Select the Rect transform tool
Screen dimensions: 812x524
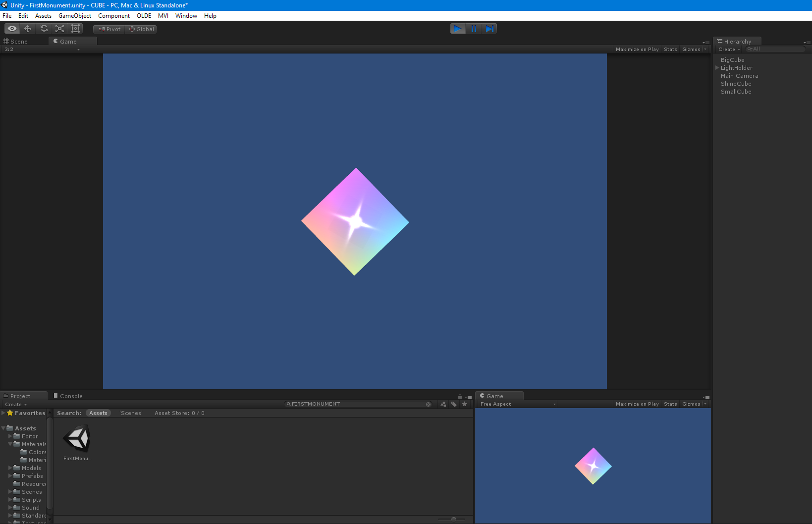click(75, 29)
